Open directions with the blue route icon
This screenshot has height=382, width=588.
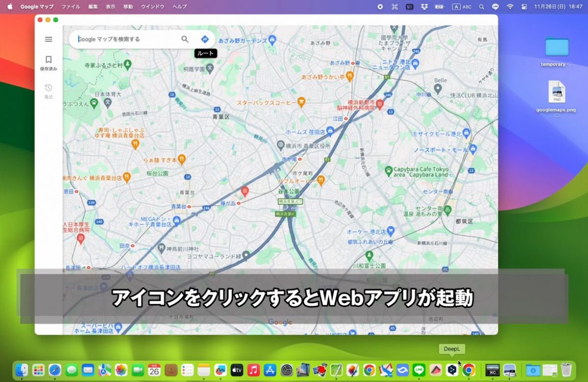(205, 39)
